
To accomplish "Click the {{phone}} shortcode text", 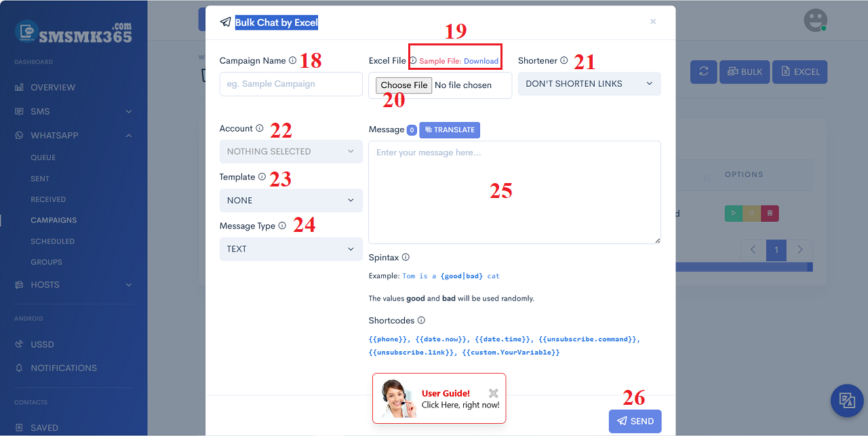I will tap(389, 339).
